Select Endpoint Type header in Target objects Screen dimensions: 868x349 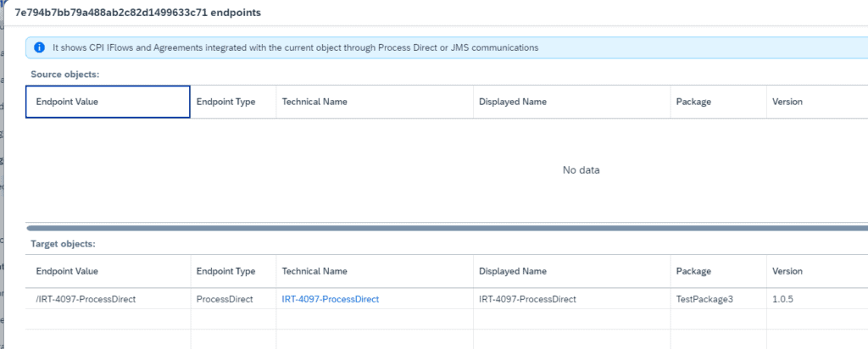point(233,272)
